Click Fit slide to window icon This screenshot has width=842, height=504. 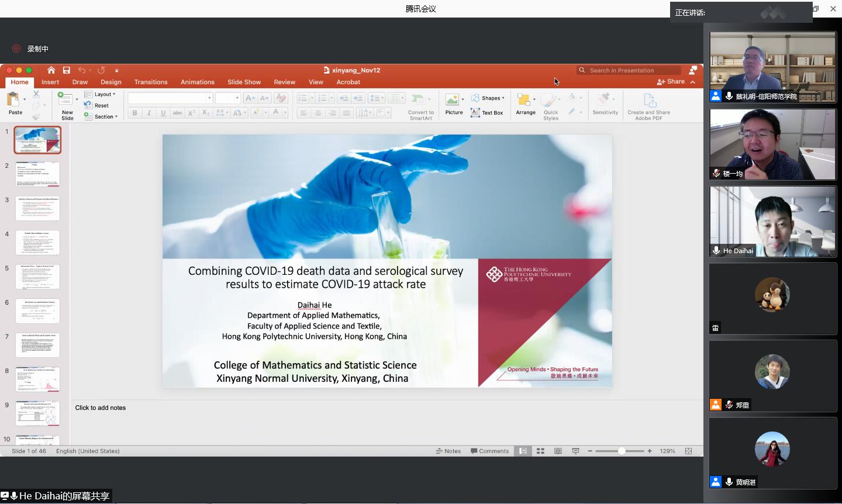688,451
